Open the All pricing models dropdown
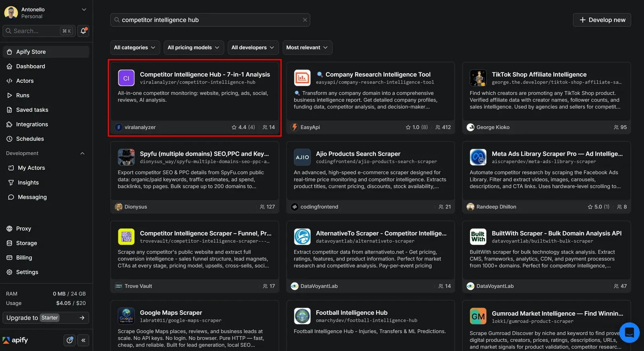The height and width of the screenshot is (351, 644). tap(194, 47)
